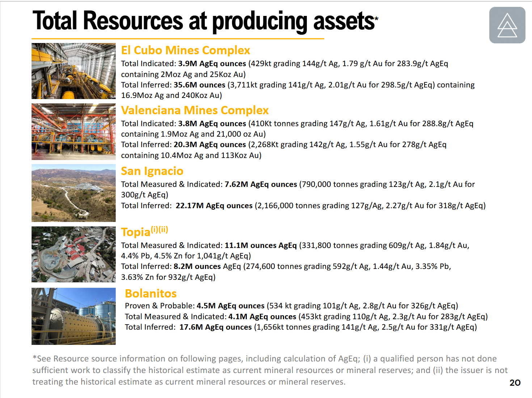532x398 pixels.
Task: Click "4.5M AgEq ounces" in Bolanitos
Action: tap(231, 306)
